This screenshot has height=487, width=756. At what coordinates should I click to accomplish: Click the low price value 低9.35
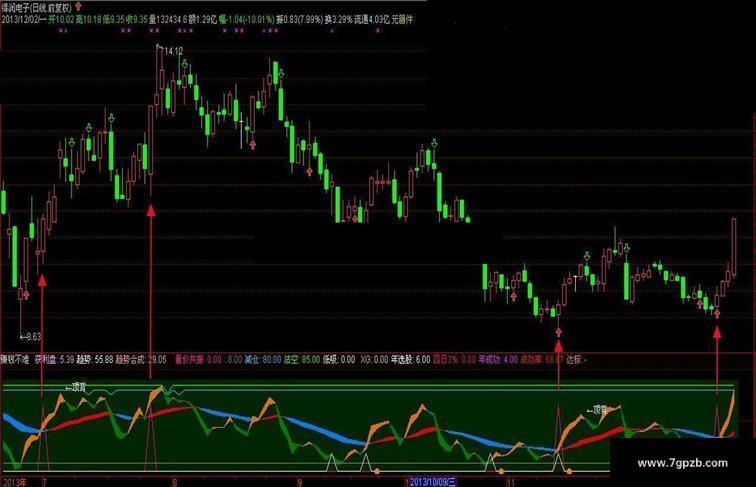click(114, 20)
